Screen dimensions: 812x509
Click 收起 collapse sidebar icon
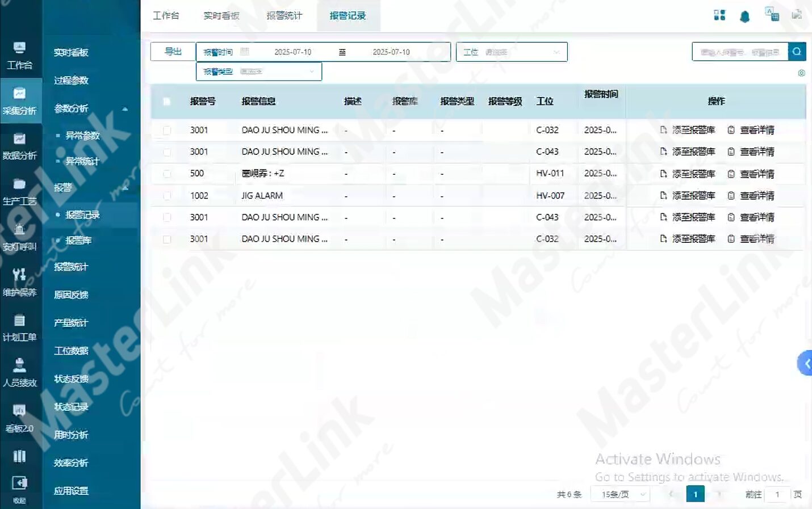pos(19,483)
